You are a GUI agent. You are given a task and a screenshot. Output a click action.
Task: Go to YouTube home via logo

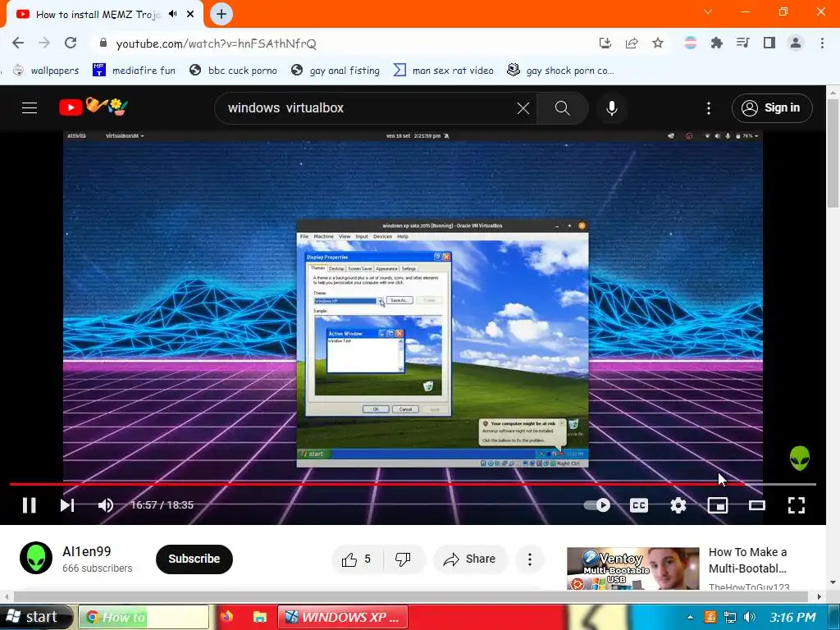(x=94, y=107)
